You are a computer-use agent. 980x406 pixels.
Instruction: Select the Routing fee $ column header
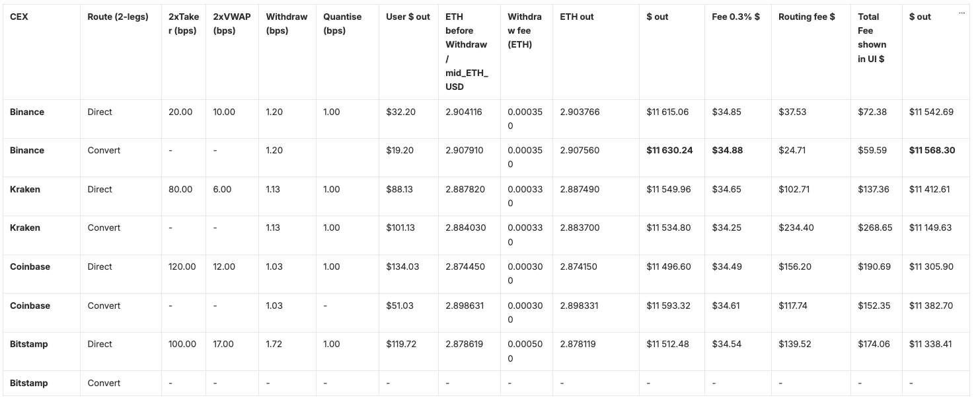806,17
